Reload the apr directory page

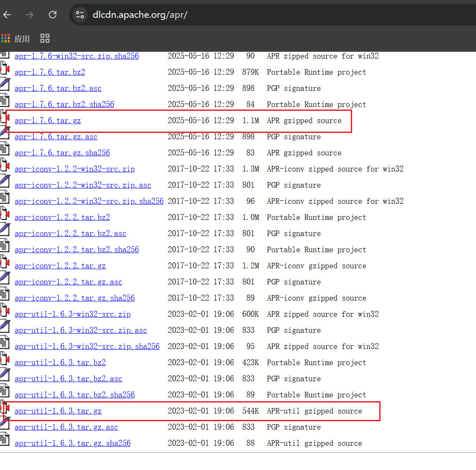[x=53, y=14]
